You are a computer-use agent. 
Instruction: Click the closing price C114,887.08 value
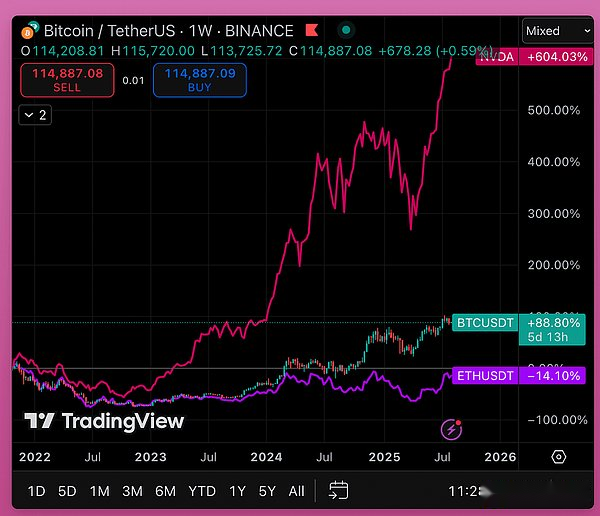(331, 51)
